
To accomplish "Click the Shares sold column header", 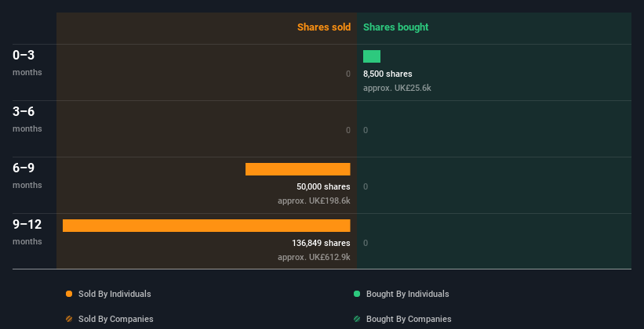I will [x=324, y=27].
